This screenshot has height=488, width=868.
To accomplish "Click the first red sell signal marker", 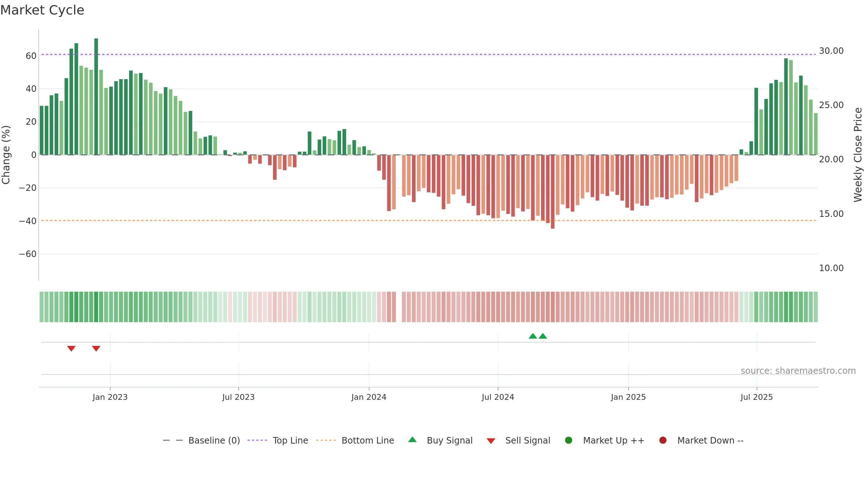I will [x=71, y=348].
